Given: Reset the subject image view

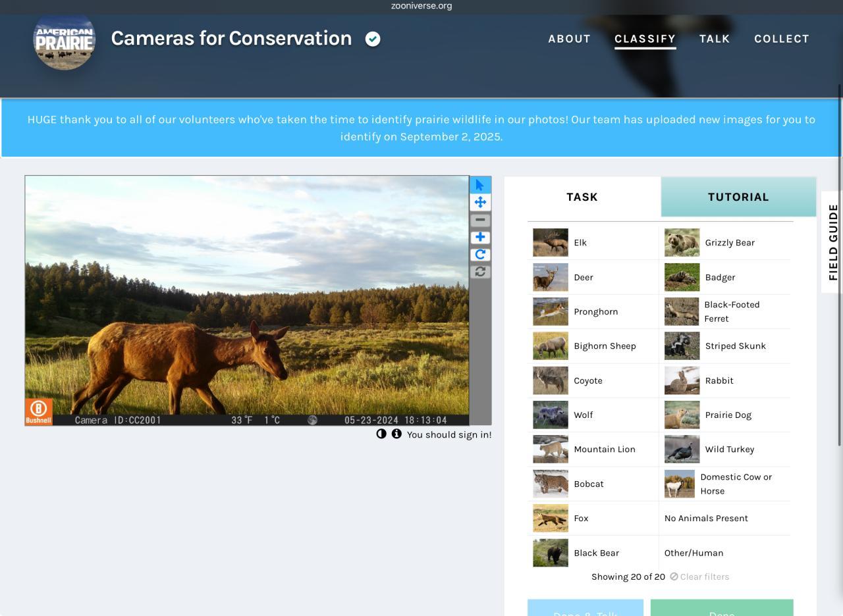Looking at the screenshot, I should tap(480, 271).
